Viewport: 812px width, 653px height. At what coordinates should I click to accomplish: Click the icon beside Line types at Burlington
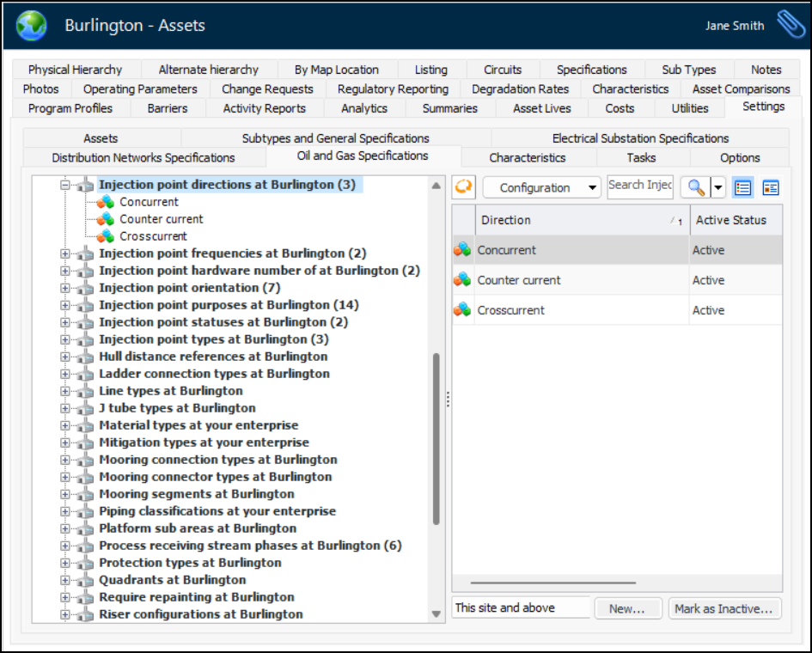point(85,391)
